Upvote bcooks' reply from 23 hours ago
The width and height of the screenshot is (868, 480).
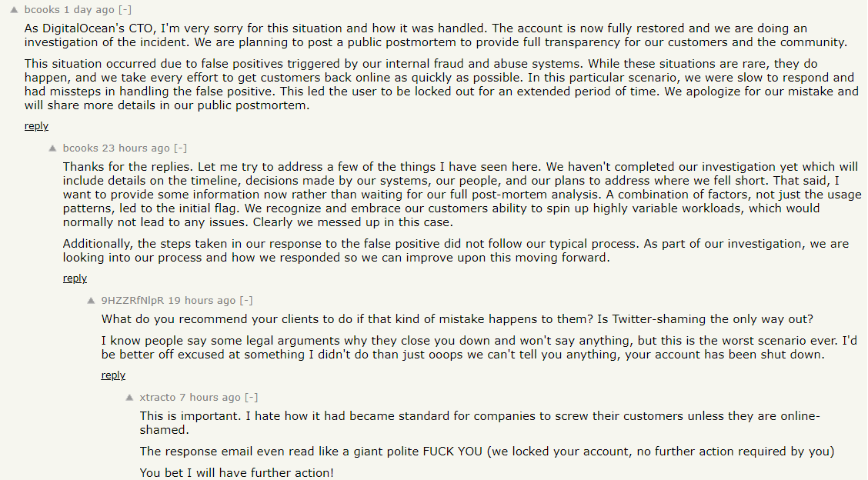coord(52,148)
